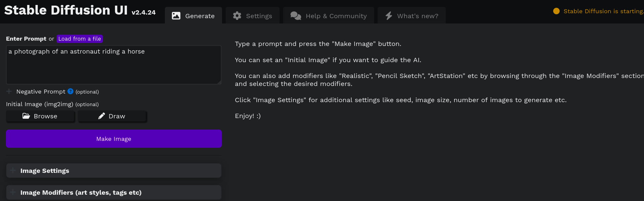Click the chat bubbles icon beside Help & Community

pyautogui.click(x=295, y=15)
